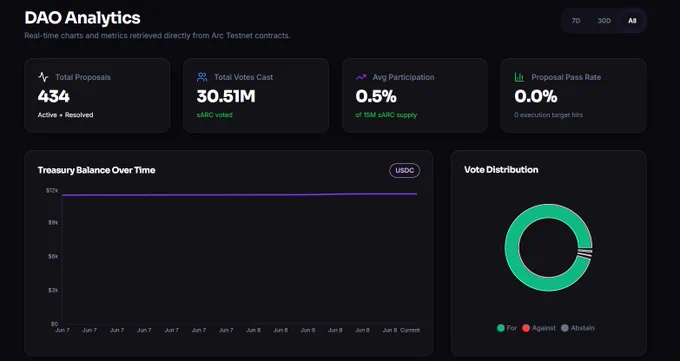680x361 pixels.
Task: Click the sARC voted caption
Action: pos(215,115)
